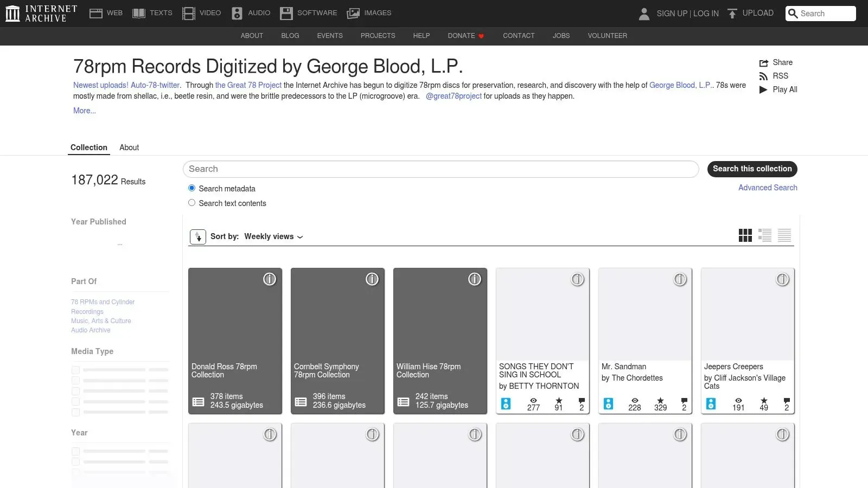Viewport: 868px width, 488px height.
Task: Show info for Donald Ross 78rpm Collection
Action: [270, 279]
